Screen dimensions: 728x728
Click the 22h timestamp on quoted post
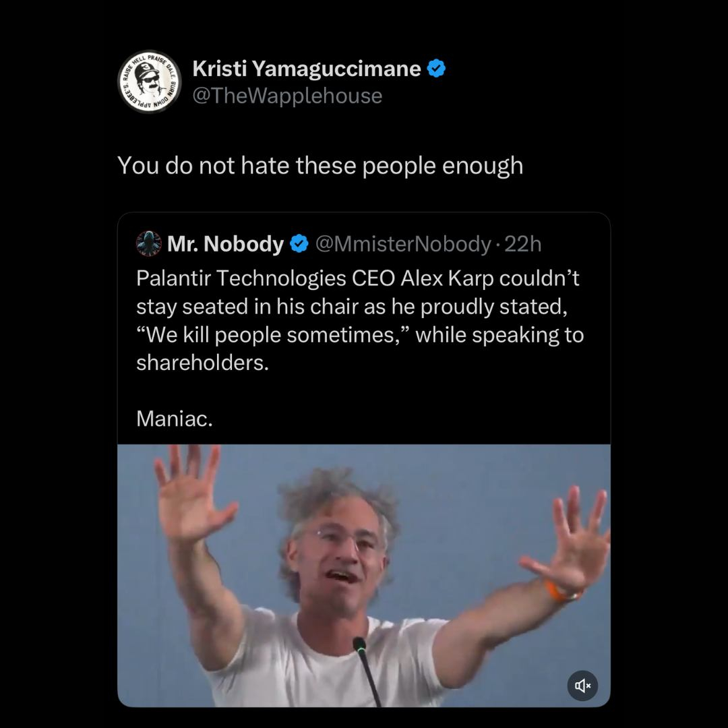click(523, 244)
